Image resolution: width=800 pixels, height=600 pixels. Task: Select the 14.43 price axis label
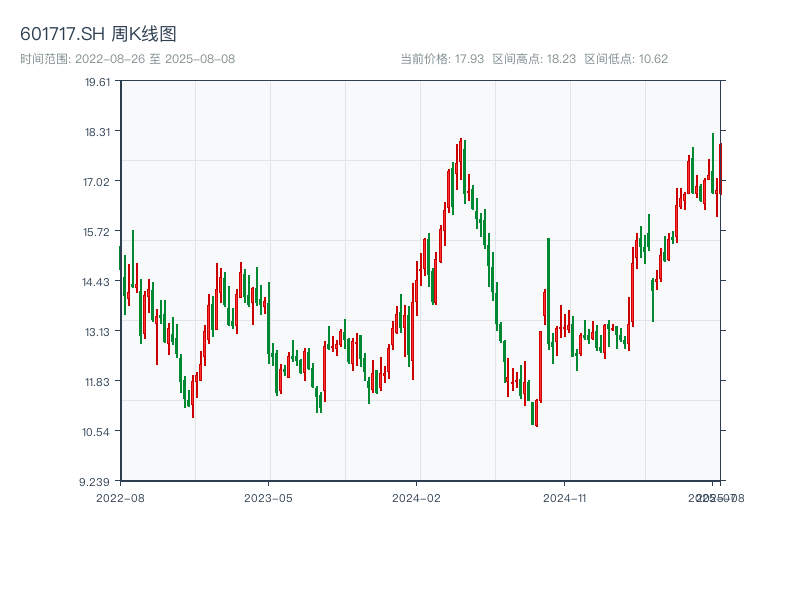click(x=97, y=282)
